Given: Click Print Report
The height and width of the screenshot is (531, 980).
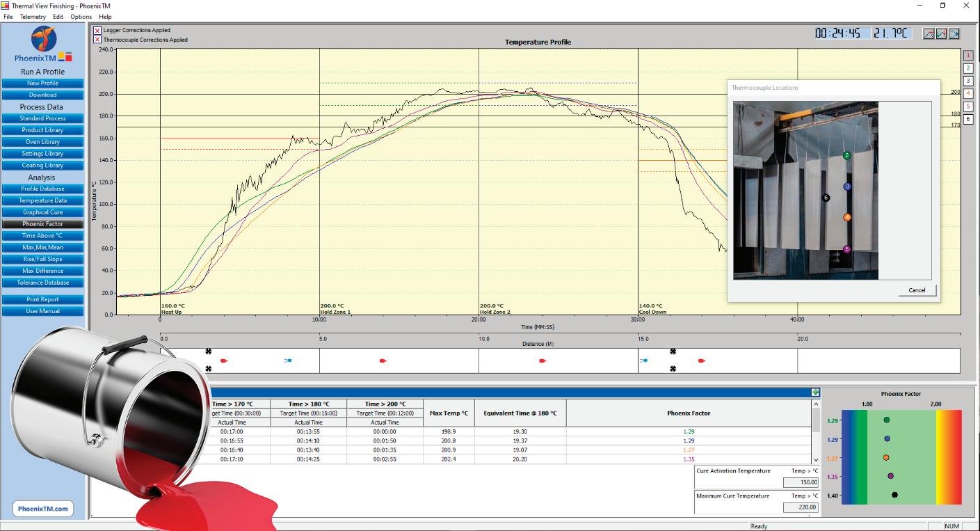Looking at the screenshot, I should 43,299.
